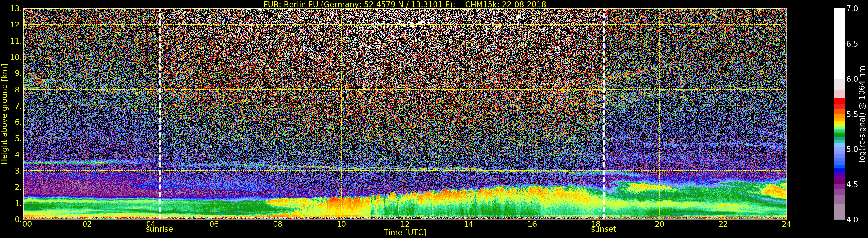Click the height axis tick label "8."

pyautogui.click(x=18, y=90)
